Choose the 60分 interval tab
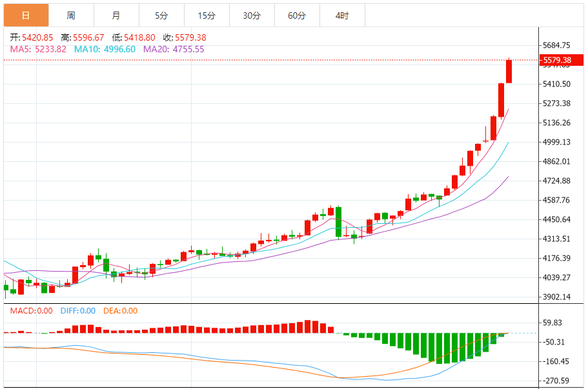 coord(296,15)
